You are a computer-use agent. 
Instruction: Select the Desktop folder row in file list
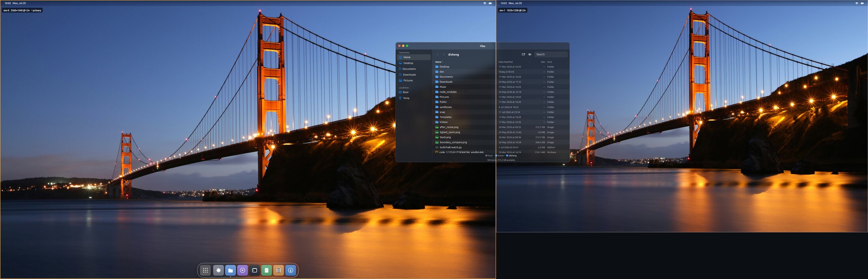coord(501,67)
